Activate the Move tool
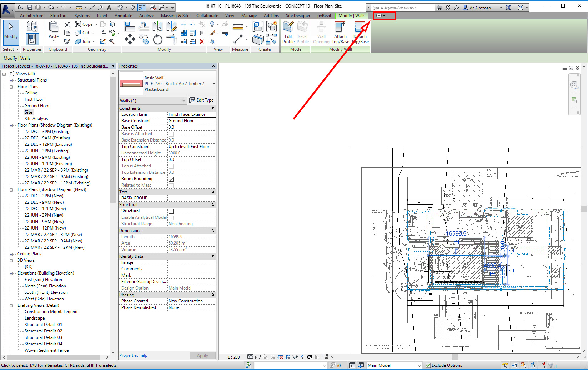The height and width of the screenshot is (370, 588). (130, 39)
